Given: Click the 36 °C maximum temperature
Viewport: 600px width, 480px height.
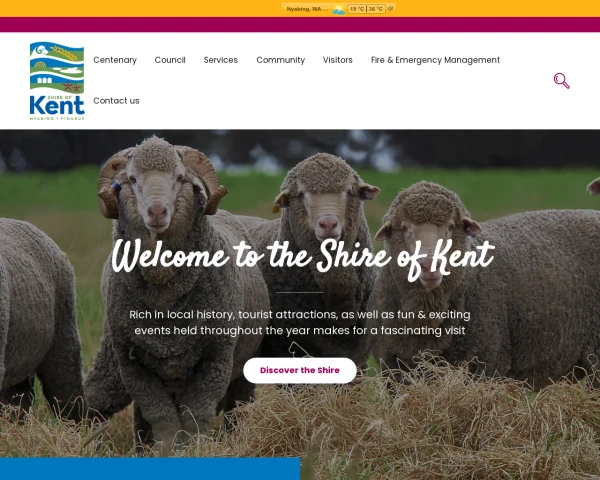Looking at the screenshot, I should (376, 9).
